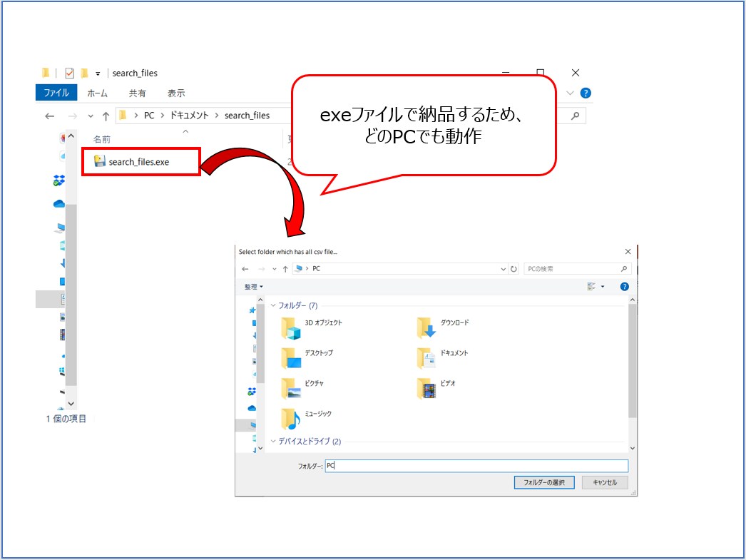746x560 pixels.
Task: Select the ドキュメント folder in dialog
Action: (442, 358)
